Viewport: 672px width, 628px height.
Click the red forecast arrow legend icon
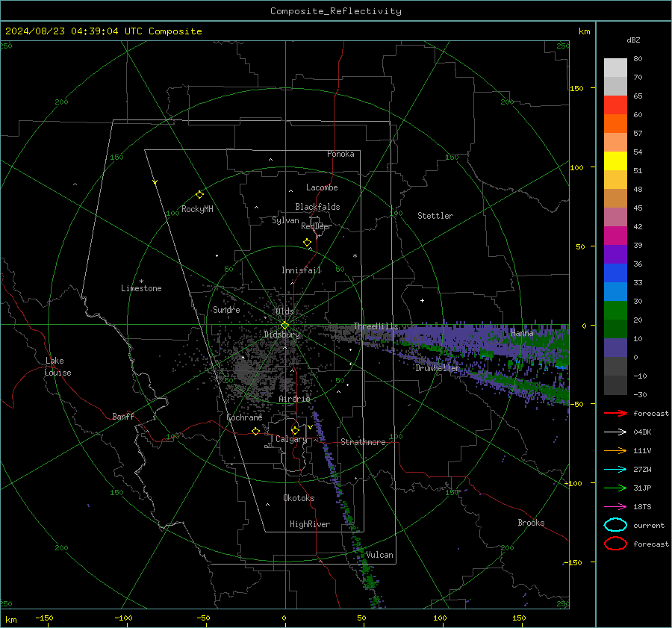coord(615,413)
